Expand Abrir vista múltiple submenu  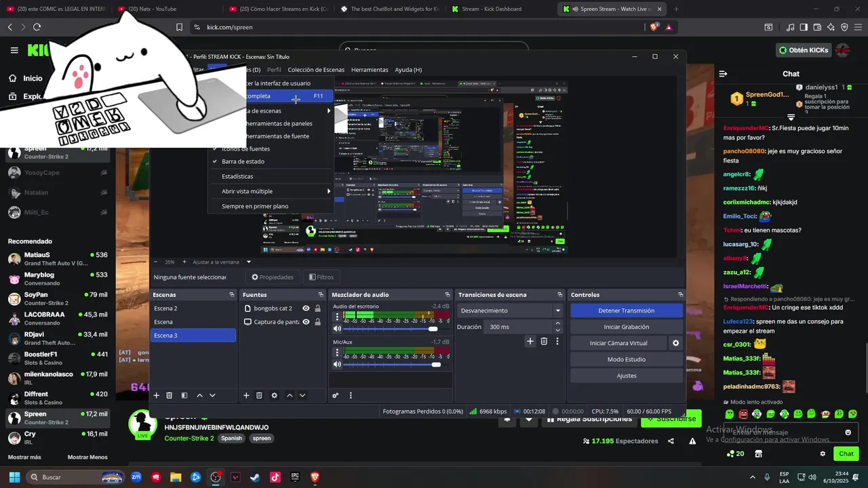click(271, 191)
